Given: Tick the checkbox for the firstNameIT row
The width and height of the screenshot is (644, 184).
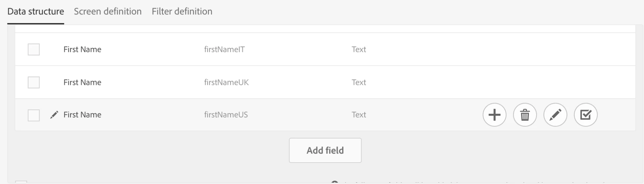Looking at the screenshot, I should pos(34,50).
